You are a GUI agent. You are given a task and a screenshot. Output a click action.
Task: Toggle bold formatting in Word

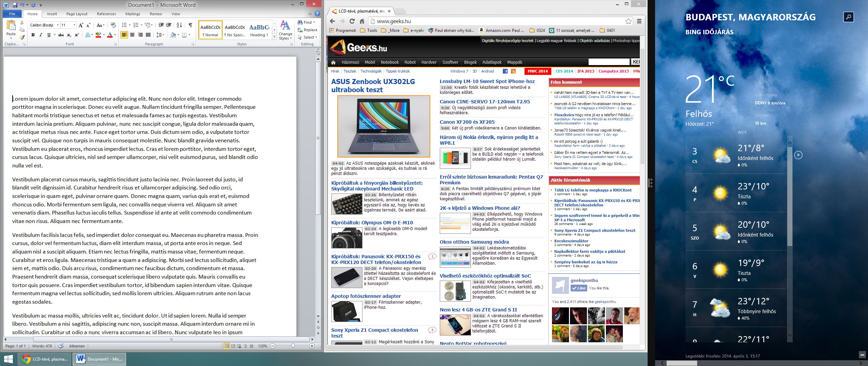pos(33,35)
